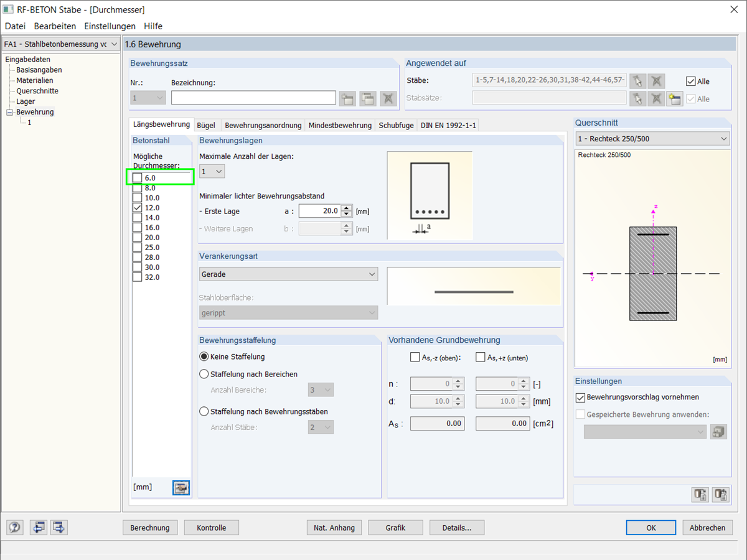This screenshot has height=560, width=747.
Task: Check the 8.0 diameter checkbox
Action: [138, 188]
